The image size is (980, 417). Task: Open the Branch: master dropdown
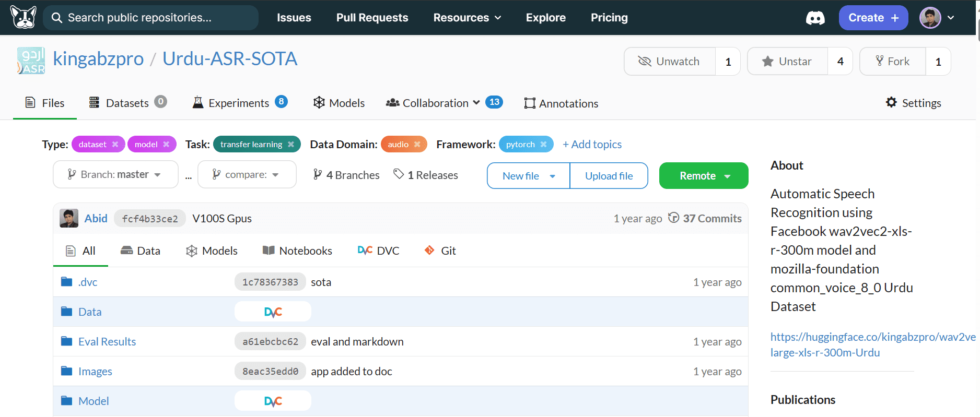click(x=115, y=174)
